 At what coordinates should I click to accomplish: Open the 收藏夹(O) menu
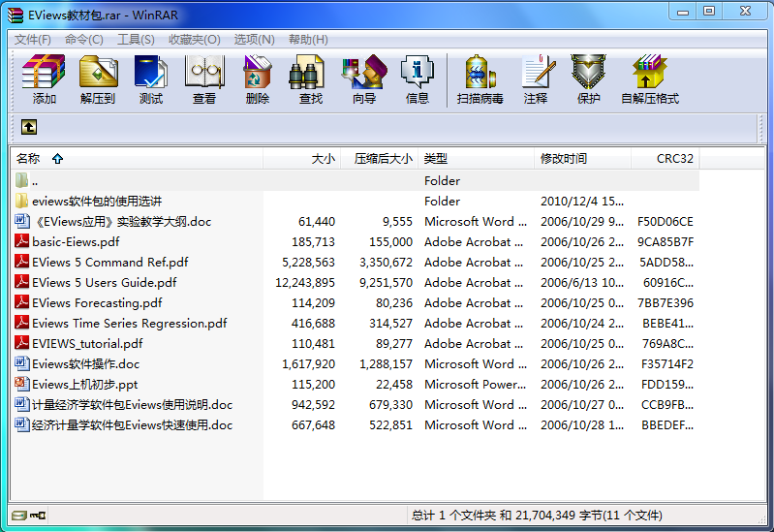tap(195, 40)
